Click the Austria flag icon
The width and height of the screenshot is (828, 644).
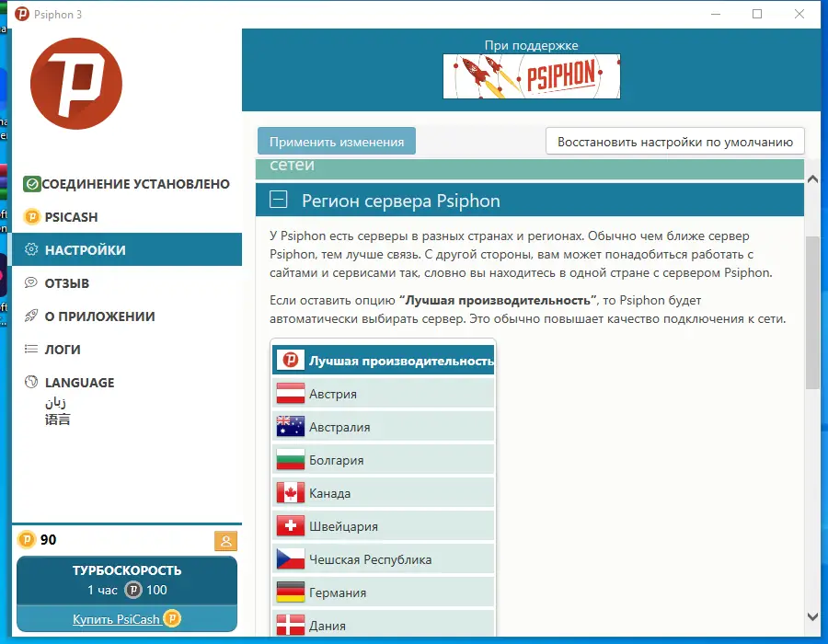(291, 393)
